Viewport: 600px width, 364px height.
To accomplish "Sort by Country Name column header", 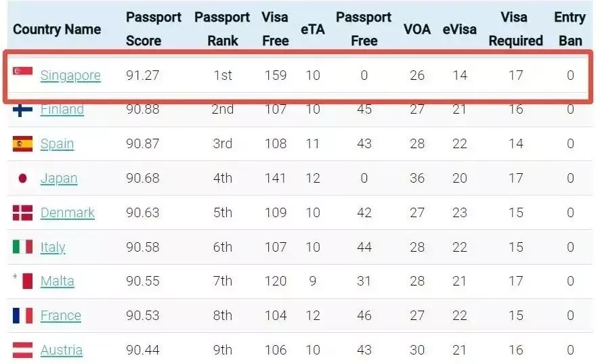I will tap(57, 30).
